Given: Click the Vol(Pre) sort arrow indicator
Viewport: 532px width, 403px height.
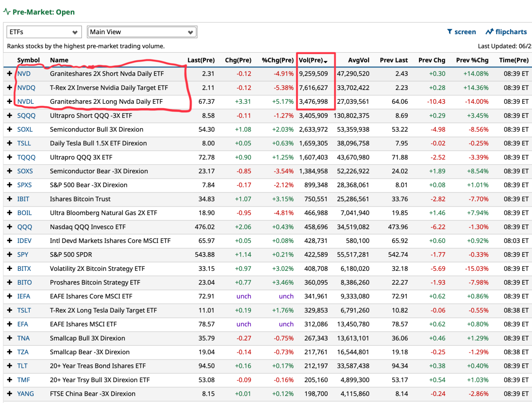Looking at the screenshot, I should (x=326, y=61).
